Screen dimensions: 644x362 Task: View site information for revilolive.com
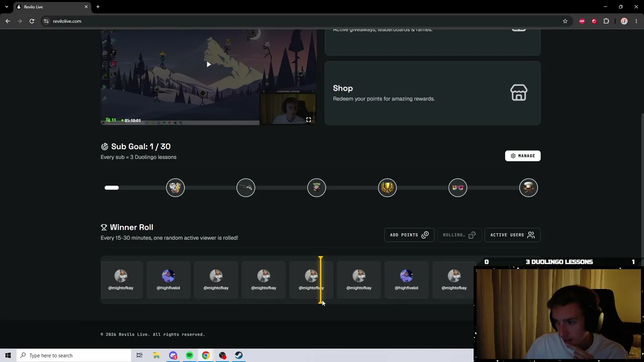point(46,21)
